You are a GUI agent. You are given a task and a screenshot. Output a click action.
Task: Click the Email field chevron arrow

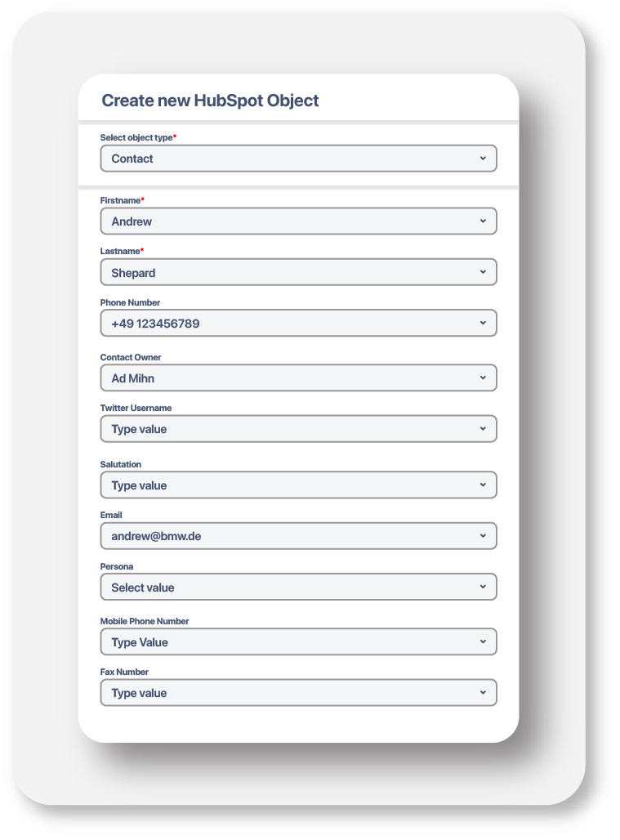(483, 535)
